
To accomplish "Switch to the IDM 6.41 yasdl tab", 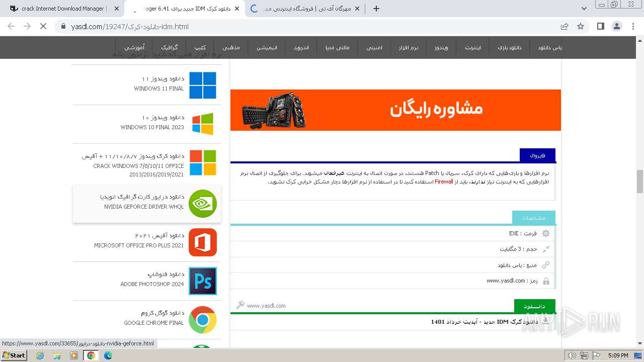I will point(184,9).
